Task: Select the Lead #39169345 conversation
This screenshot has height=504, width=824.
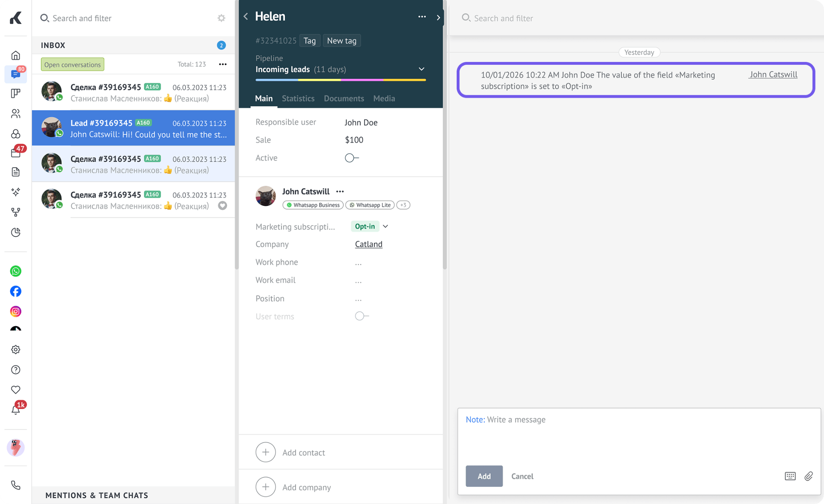Action: point(134,128)
